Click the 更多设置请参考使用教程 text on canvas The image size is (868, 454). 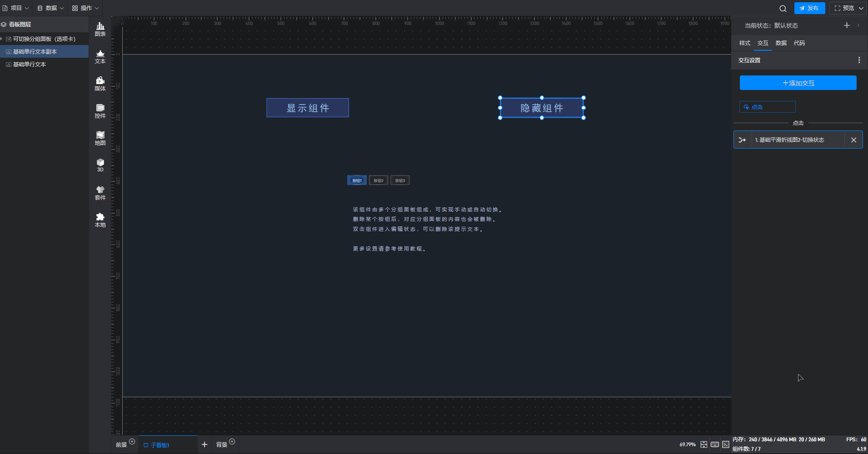click(389, 249)
